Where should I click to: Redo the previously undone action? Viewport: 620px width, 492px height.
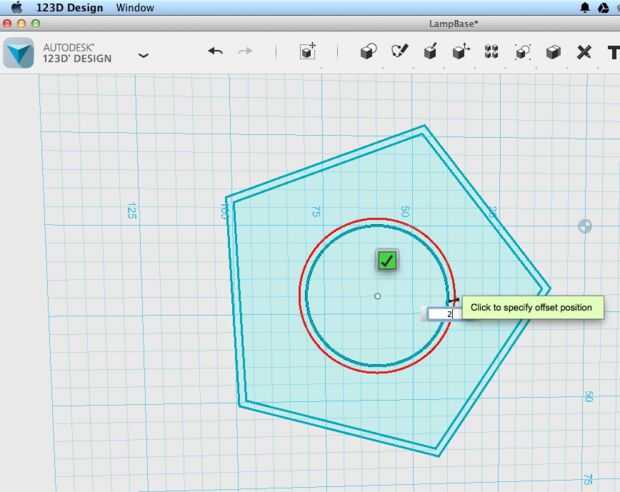click(x=245, y=51)
